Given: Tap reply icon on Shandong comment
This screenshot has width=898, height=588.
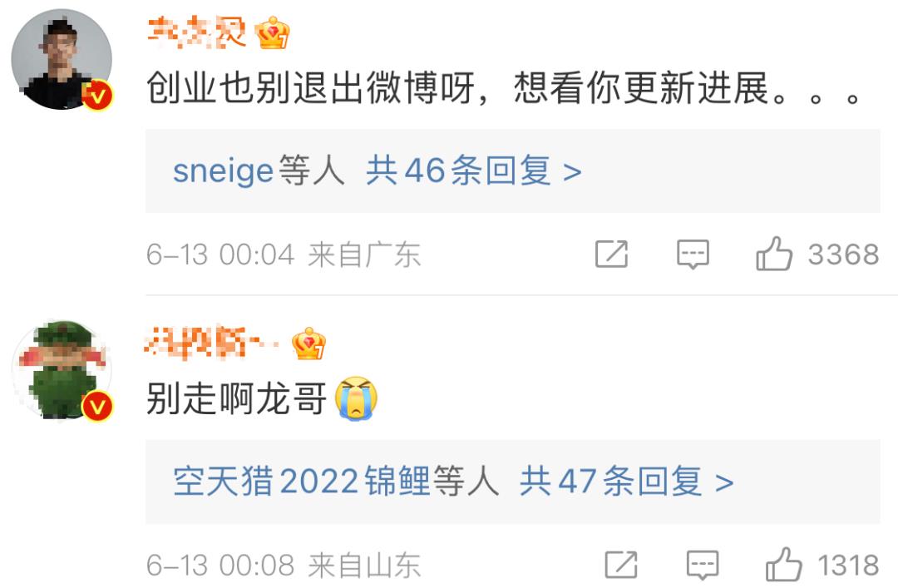Looking at the screenshot, I should 703,566.
